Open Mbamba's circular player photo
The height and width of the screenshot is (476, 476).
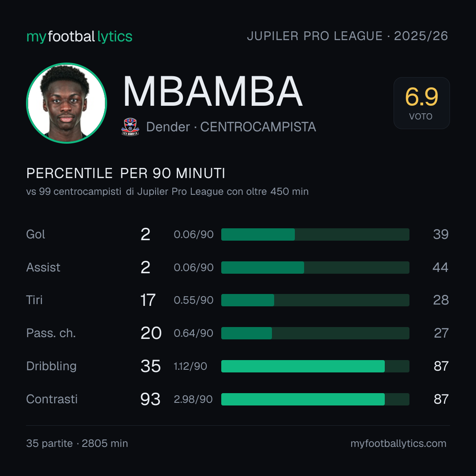[67, 103]
